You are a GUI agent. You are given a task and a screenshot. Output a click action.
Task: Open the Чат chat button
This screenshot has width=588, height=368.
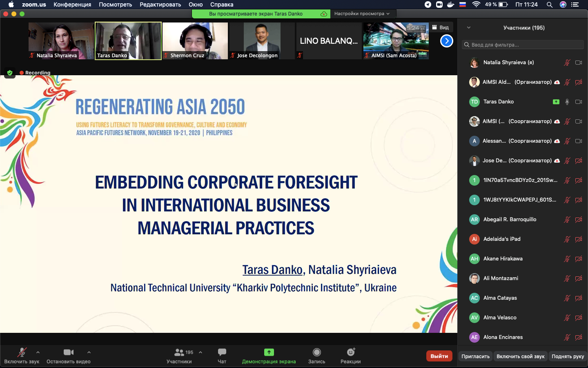click(x=222, y=356)
